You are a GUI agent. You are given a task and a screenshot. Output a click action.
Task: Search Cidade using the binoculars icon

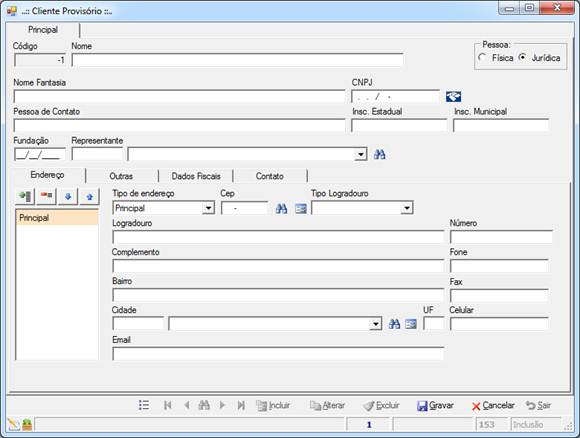click(x=394, y=324)
